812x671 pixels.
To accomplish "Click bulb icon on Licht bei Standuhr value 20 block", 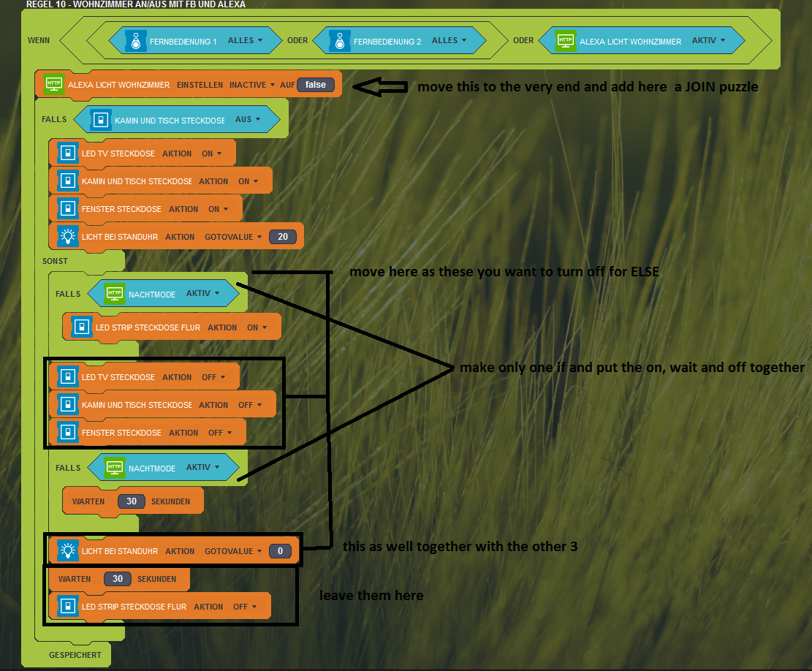I will point(67,237).
